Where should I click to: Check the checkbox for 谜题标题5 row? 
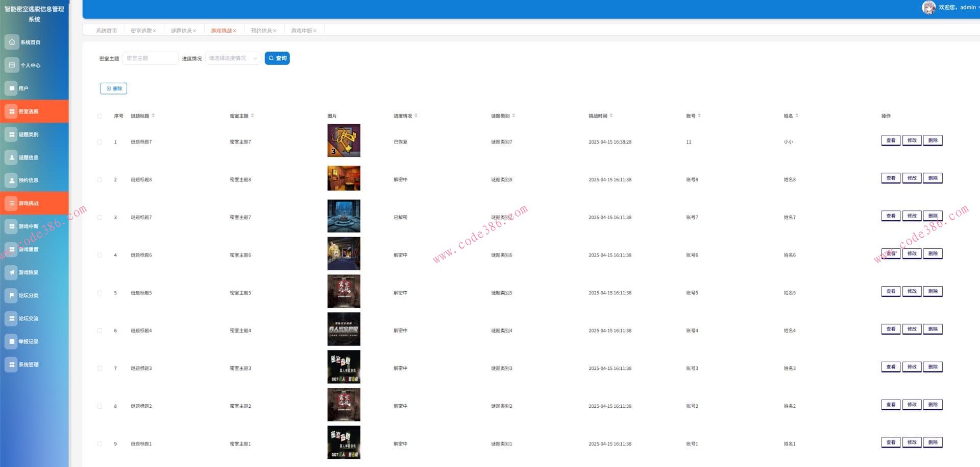tap(100, 293)
